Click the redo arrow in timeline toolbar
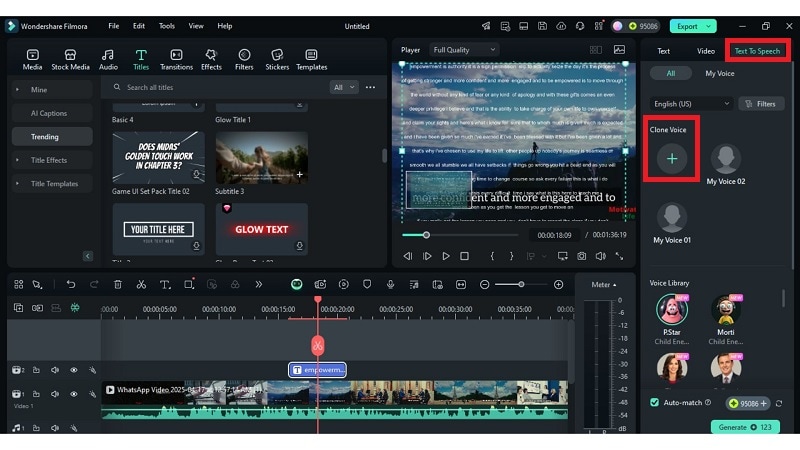The height and width of the screenshot is (450, 800). click(x=94, y=284)
